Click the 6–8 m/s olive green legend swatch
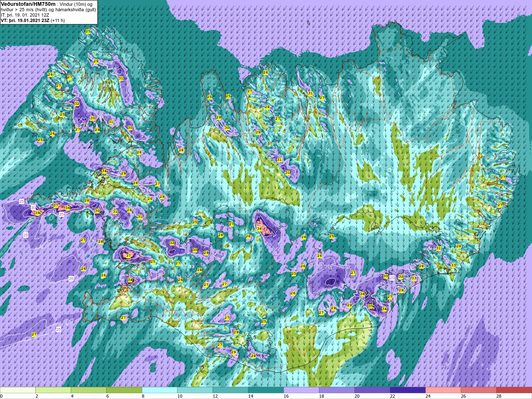This screenshot has height=399, width=532. (124, 390)
